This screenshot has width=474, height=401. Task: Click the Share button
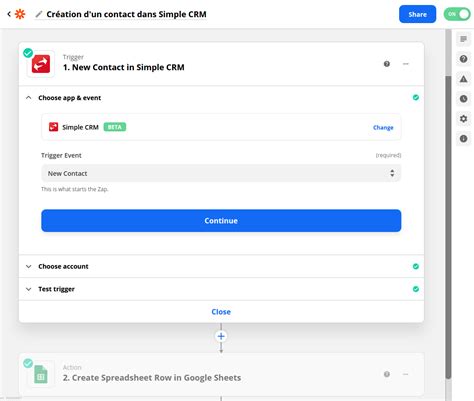tap(417, 14)
